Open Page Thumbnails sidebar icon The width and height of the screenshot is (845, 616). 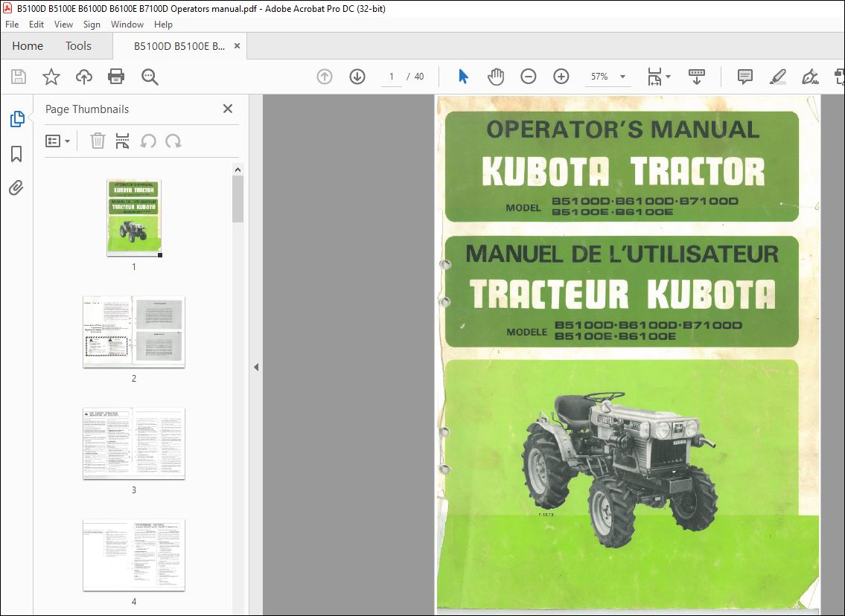click(x=16, y=119)
